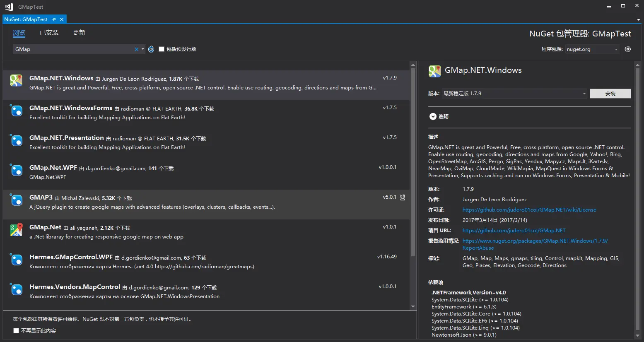Viewport: 644px width, 342px height.
Task: Close the NuGet: GMapTest tab
Action: point(62,19)
